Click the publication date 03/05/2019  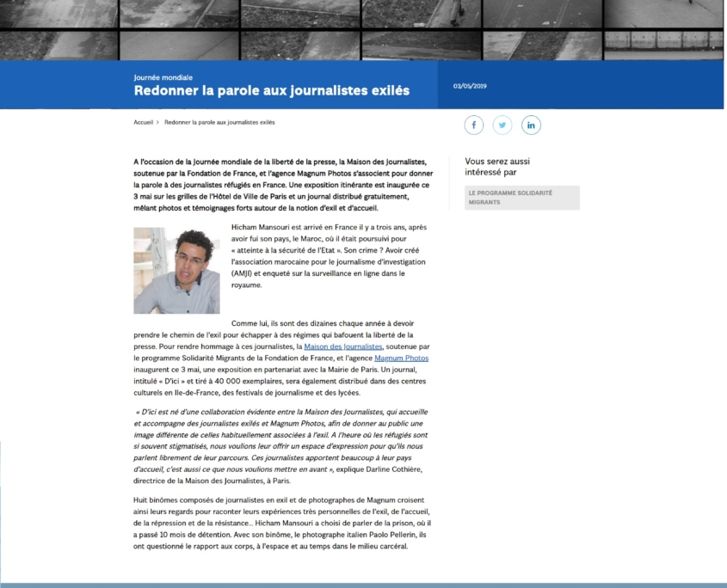470,86
